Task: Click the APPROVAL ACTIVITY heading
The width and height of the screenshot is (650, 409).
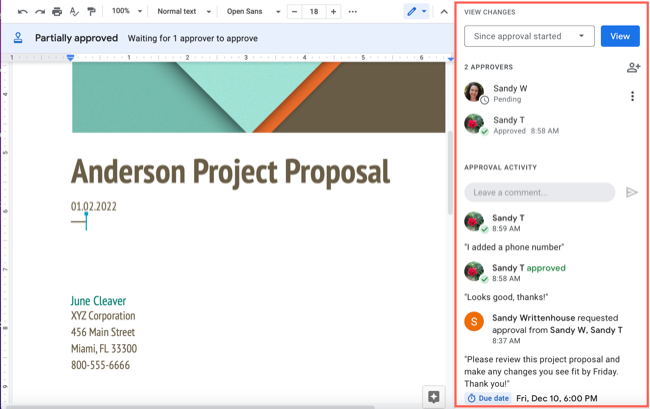Action: [500, 167]
